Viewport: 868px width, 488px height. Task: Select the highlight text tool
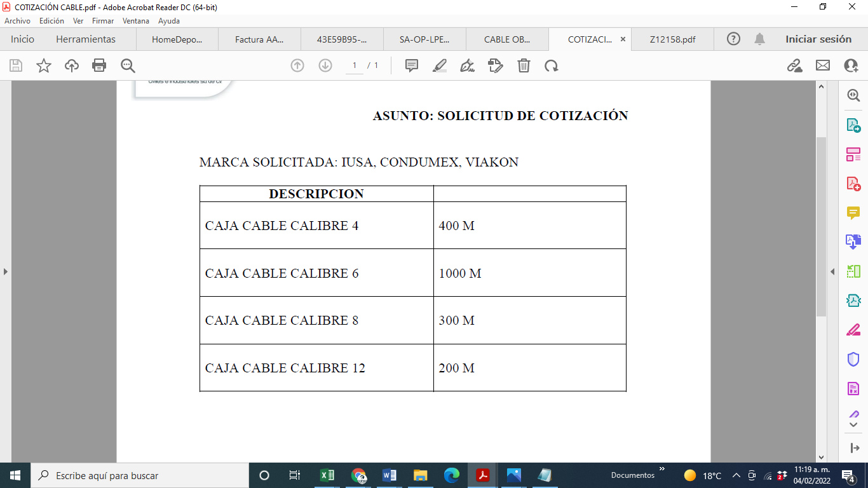tap(439, 65)
